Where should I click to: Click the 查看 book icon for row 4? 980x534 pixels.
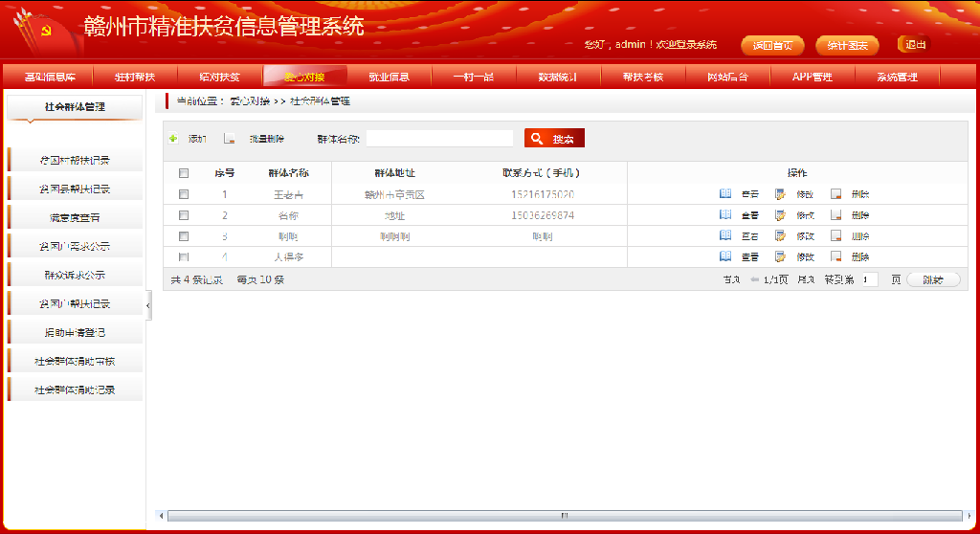click(725, 256)
